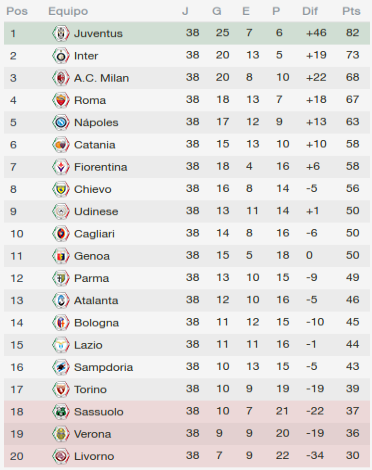Click the Juventus club crest icon
This screenshot has height=470, width=372.
tap(61, 33)
